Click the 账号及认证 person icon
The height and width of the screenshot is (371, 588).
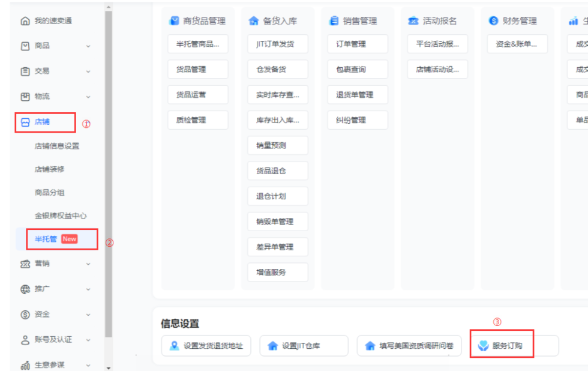point(25,340)
